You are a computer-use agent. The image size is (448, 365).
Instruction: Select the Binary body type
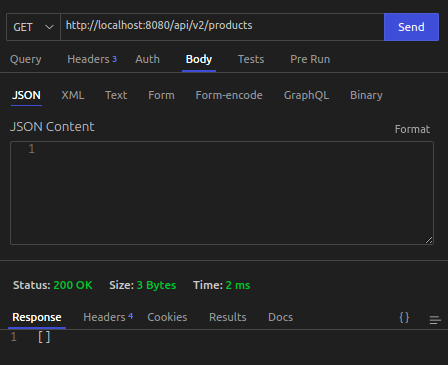[x=366, y=95]
